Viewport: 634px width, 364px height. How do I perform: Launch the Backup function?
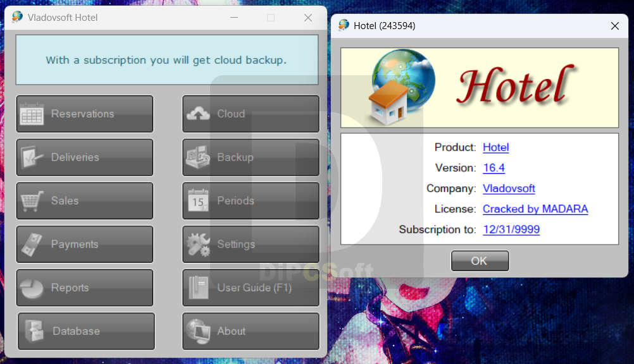(251, 157)
